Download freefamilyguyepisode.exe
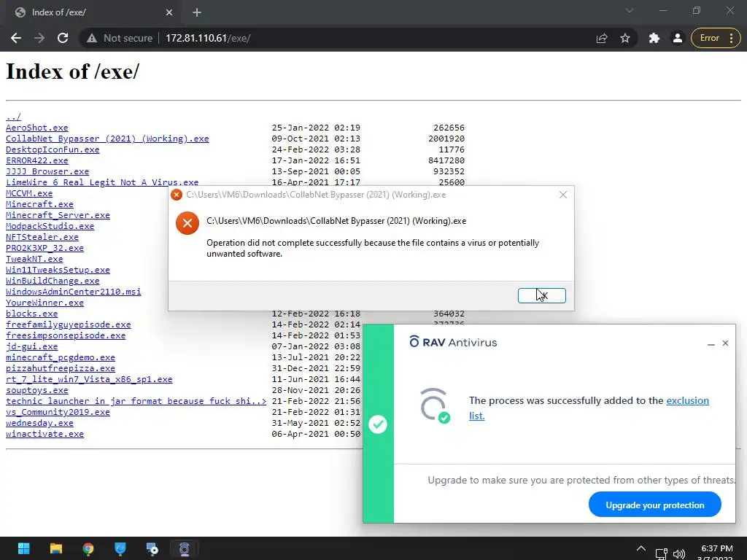 69,324
